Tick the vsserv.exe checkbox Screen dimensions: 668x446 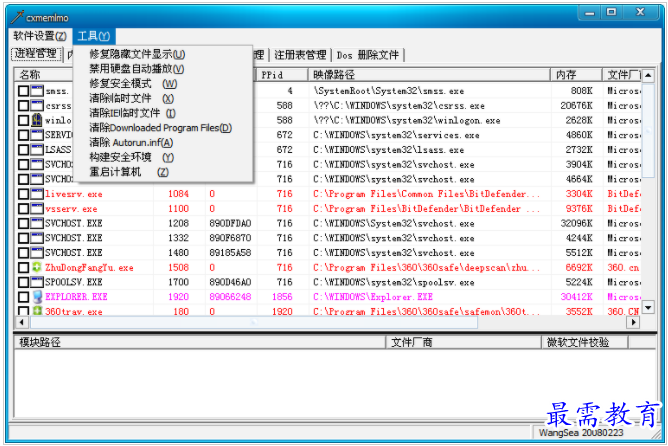coord(23,208)
